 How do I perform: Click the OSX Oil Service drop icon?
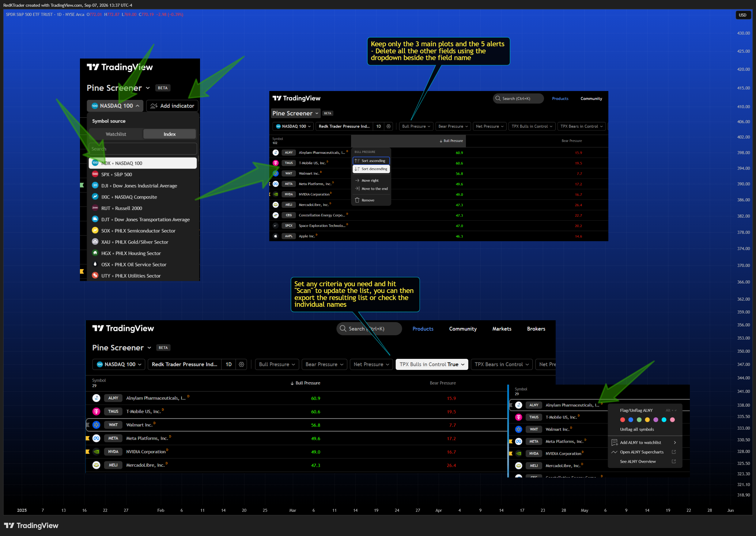pos(95,264)
